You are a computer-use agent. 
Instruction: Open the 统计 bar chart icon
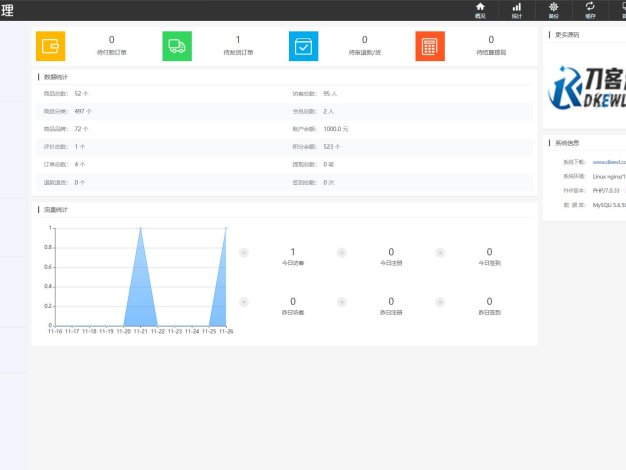[x=516, y=9]
